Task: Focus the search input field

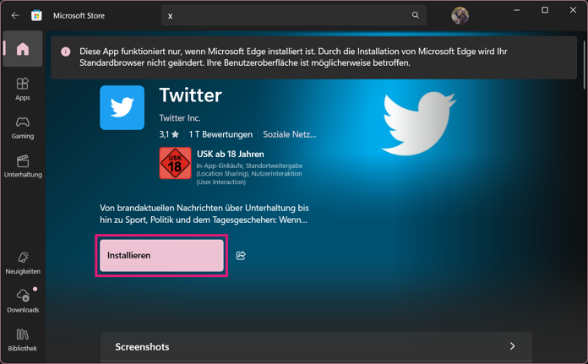Action: [x=287, y=15]
